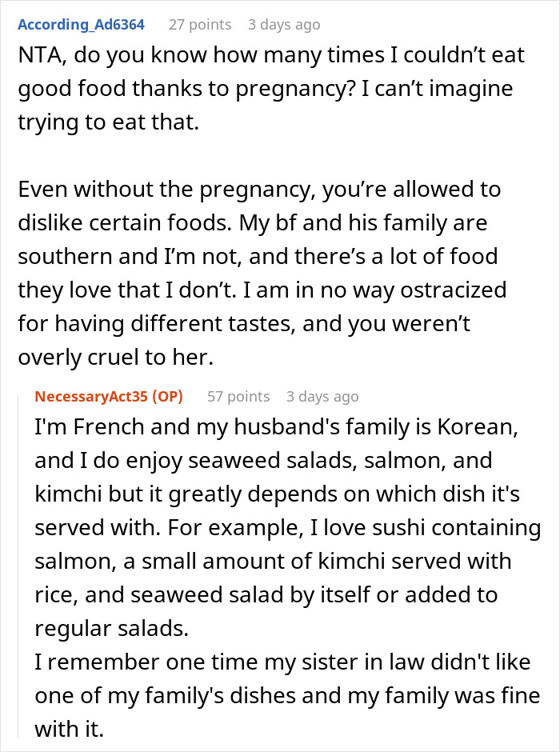Open the OP reply's '3 days ago' timestamp
Viewport: 560px width, 752px height.
point(322,396)
